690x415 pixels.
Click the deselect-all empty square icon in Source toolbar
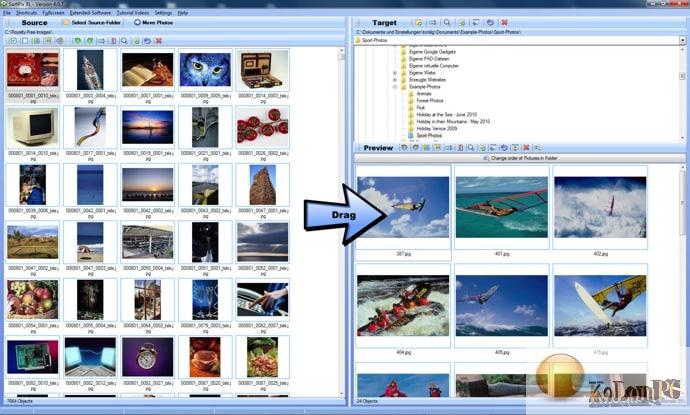click(25, 40)
